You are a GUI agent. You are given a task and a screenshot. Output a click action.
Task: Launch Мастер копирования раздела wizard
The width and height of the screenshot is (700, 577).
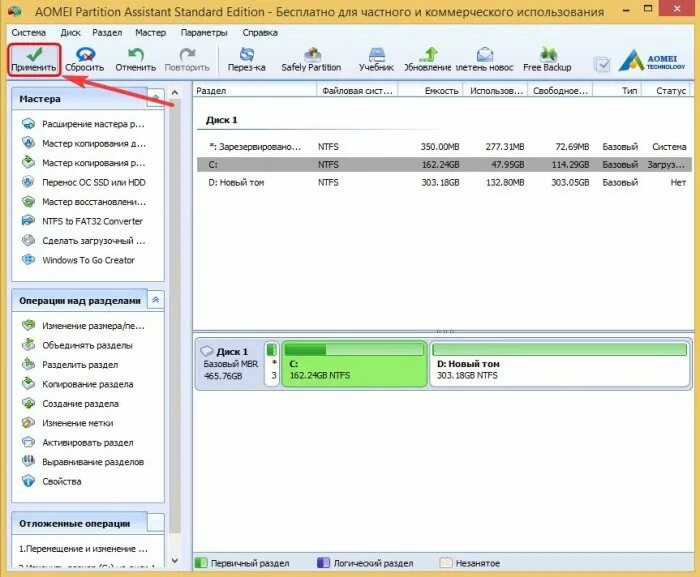pos(83,163)
